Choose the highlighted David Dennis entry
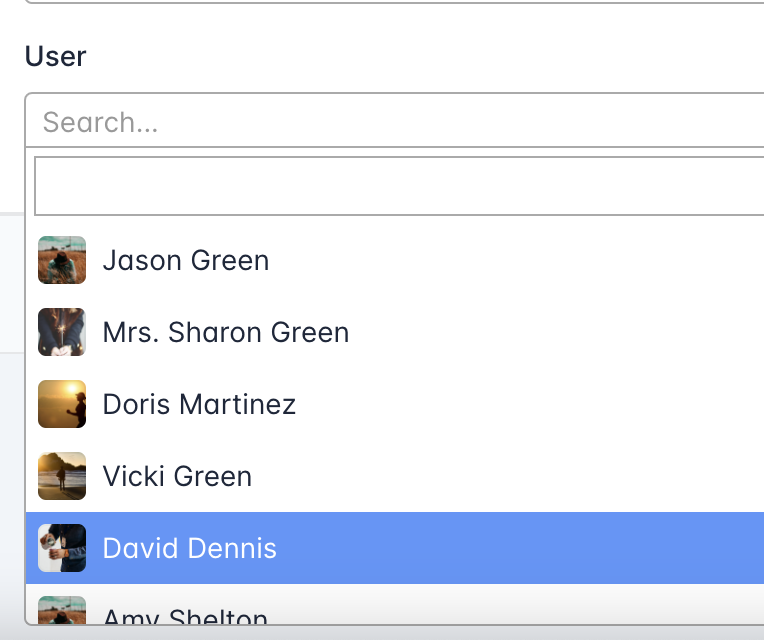This screenshot has width=764, height=640. pos(395,548)
